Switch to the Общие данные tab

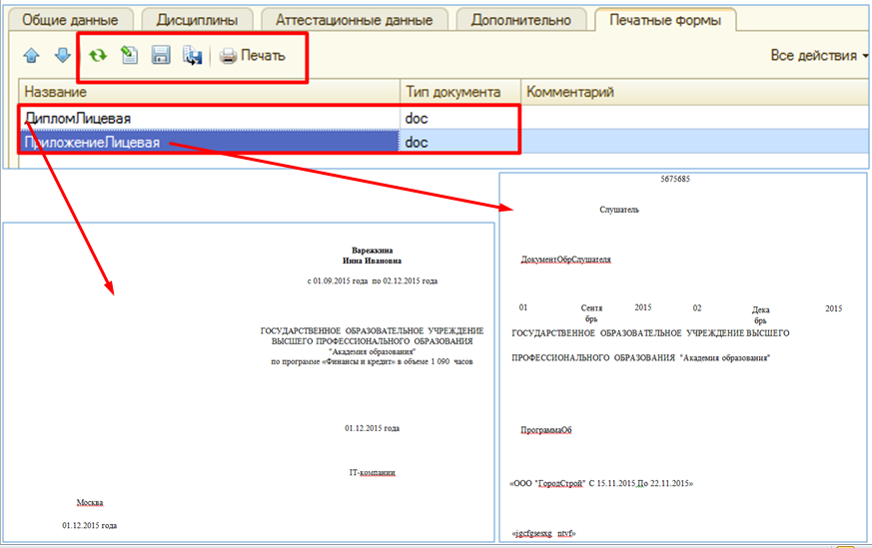click(70, 20)
